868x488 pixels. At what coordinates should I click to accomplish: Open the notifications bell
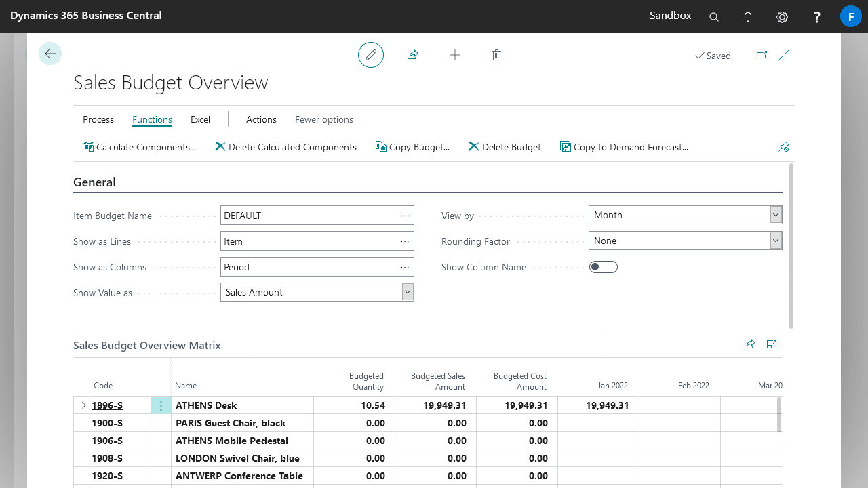[x=748, y=17]
